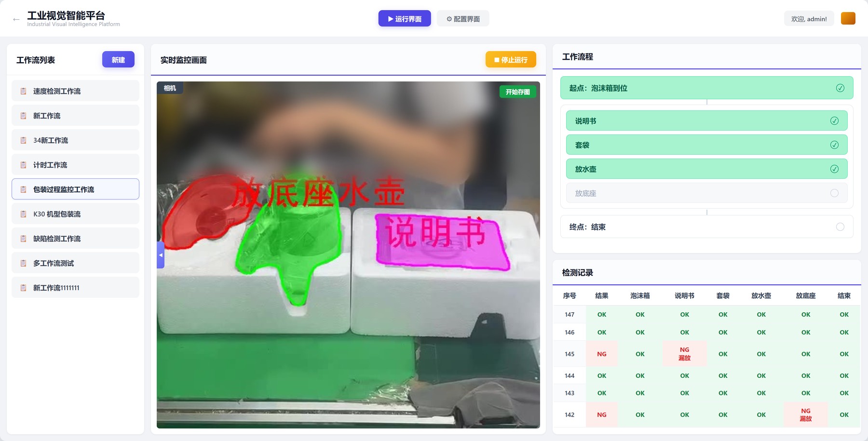Select 计时工作流 workflow
Screen dimensions: 868x441
click(x=75, y=165)
